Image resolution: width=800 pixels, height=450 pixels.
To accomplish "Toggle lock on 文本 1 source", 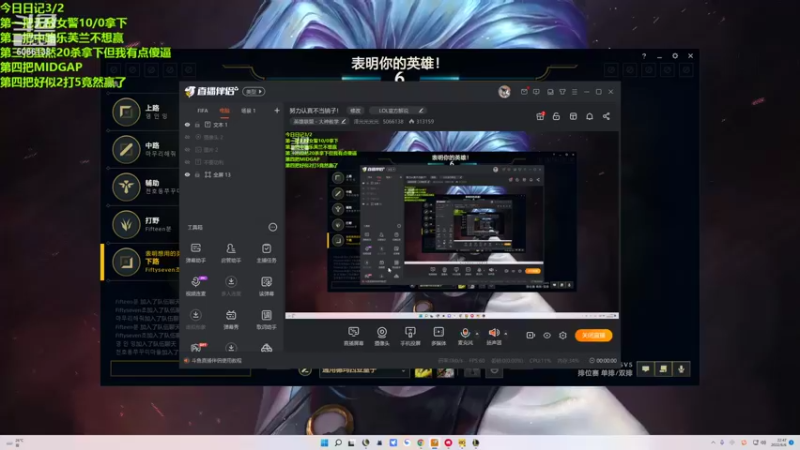I will (x=197, y=124).
